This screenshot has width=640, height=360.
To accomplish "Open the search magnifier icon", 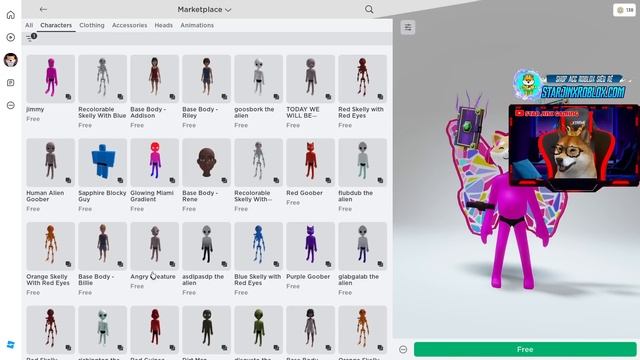I will tap(369, 9).
